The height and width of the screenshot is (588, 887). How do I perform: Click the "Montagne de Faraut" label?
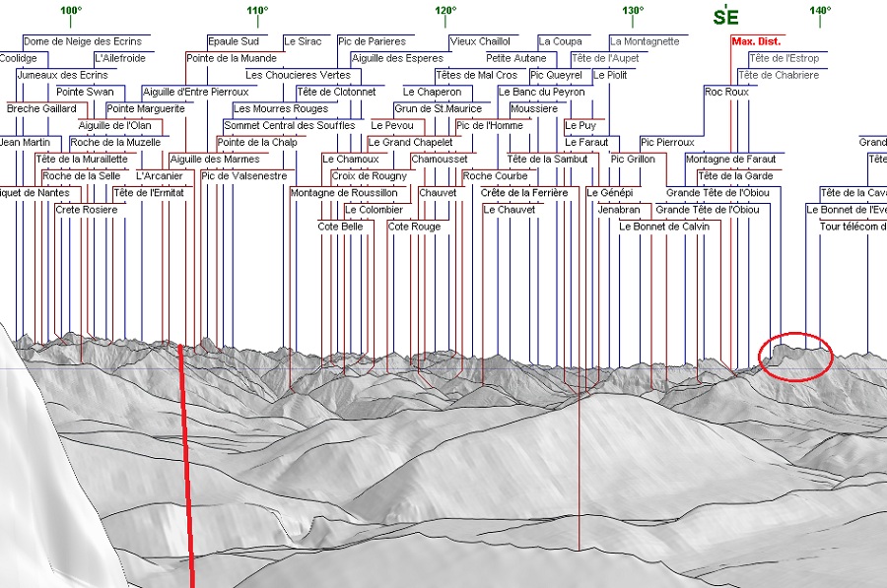pyautogui.click(x=731, y=160)
